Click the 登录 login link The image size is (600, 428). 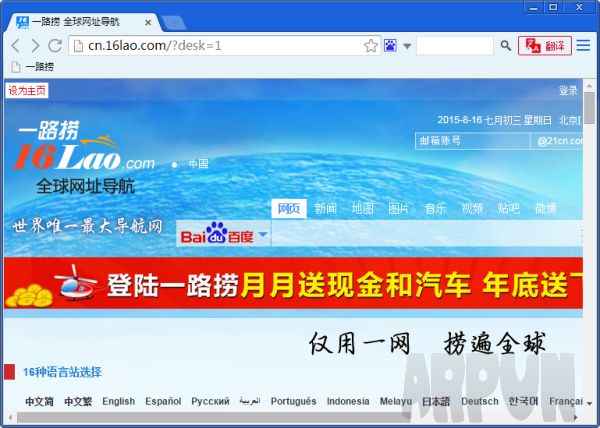pos(568,91)
